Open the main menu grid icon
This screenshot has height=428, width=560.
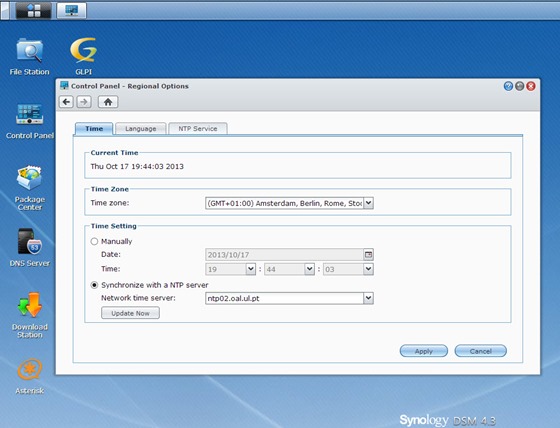click(x=34, y=10)
